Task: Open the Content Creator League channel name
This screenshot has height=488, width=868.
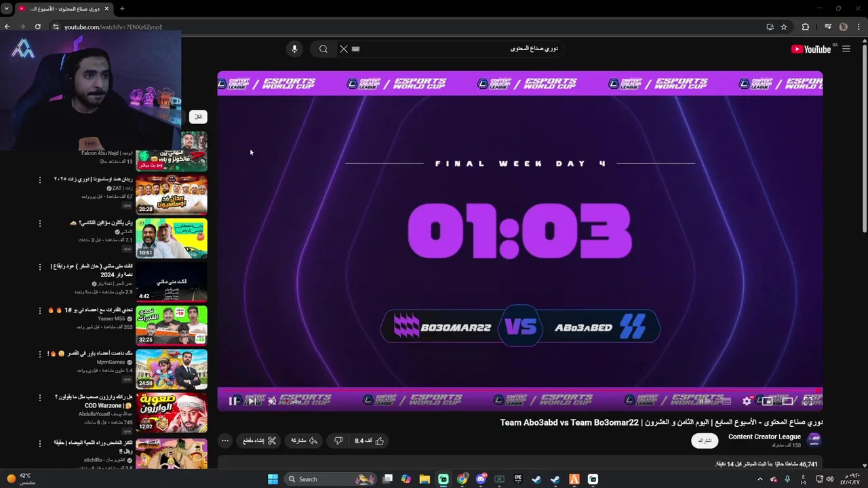Action: coord(764,436)
